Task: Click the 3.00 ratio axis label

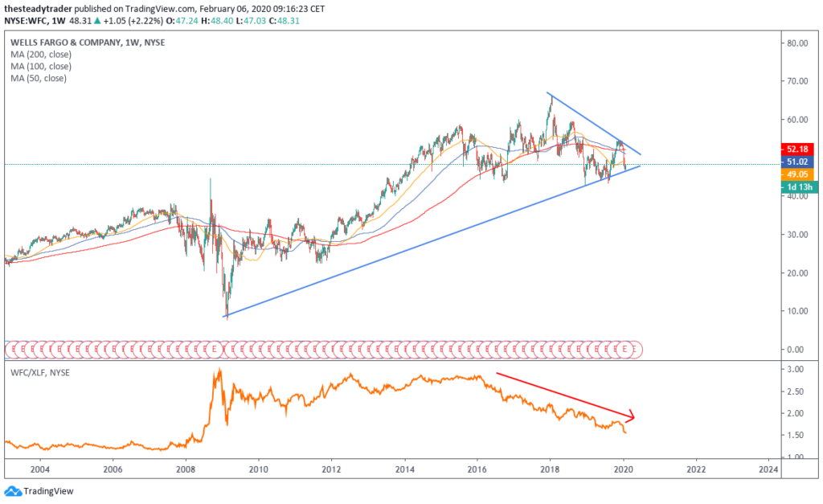Action: click(x=796, y=370)
